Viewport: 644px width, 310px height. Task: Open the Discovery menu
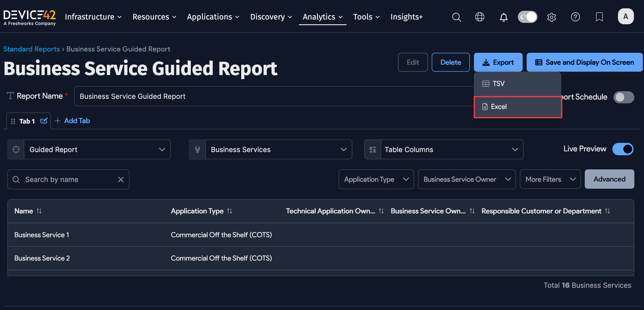tap(271, 17)
